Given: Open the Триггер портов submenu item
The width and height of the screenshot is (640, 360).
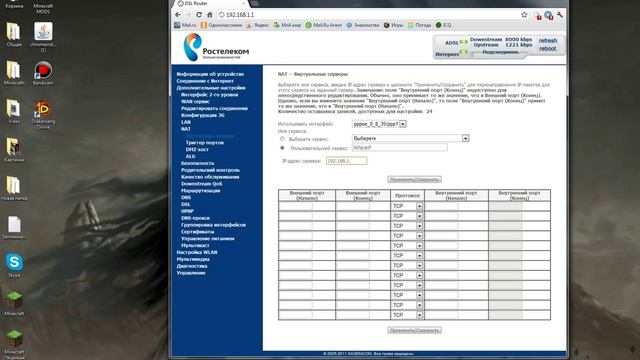Looking at the screenshot, I should 204,143.
